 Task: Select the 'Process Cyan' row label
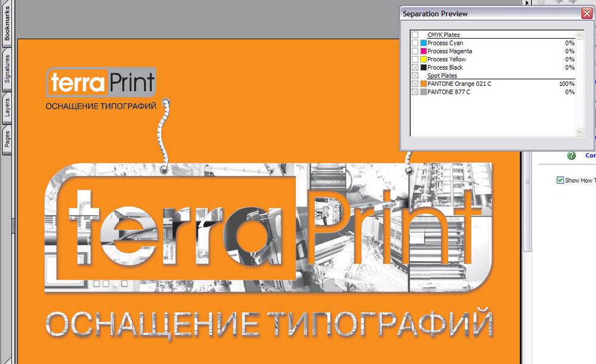pos(445,43)
